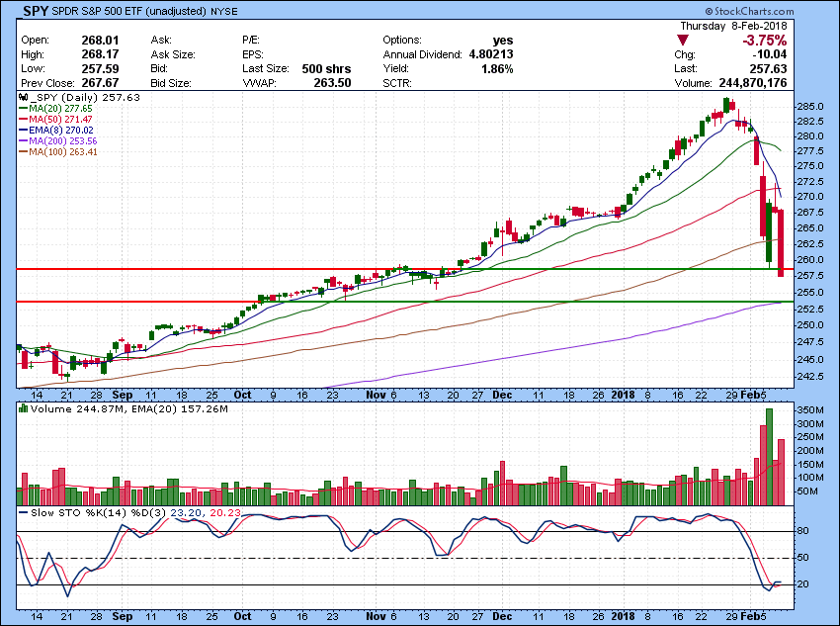
Task: Click the tallest green volume bar
Action: click(769, 457)
